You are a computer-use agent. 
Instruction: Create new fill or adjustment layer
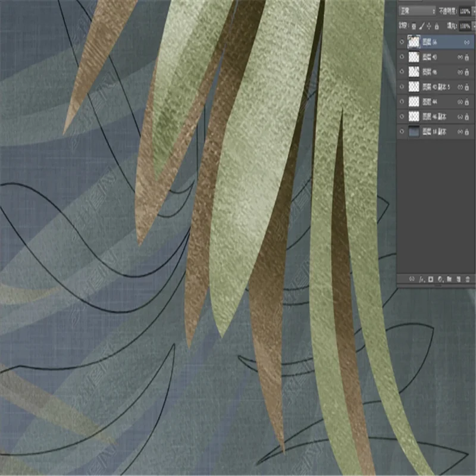[x=440, y=278]
